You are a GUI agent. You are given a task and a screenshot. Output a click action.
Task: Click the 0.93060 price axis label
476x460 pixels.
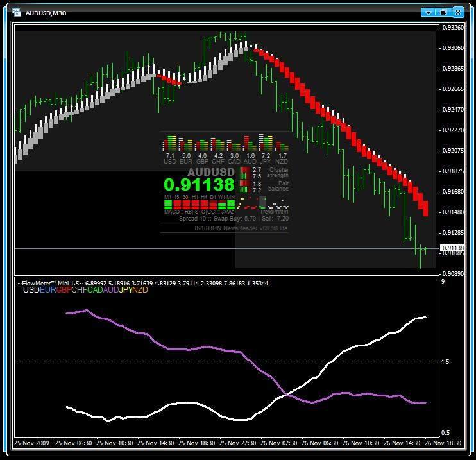pos(453,48)
